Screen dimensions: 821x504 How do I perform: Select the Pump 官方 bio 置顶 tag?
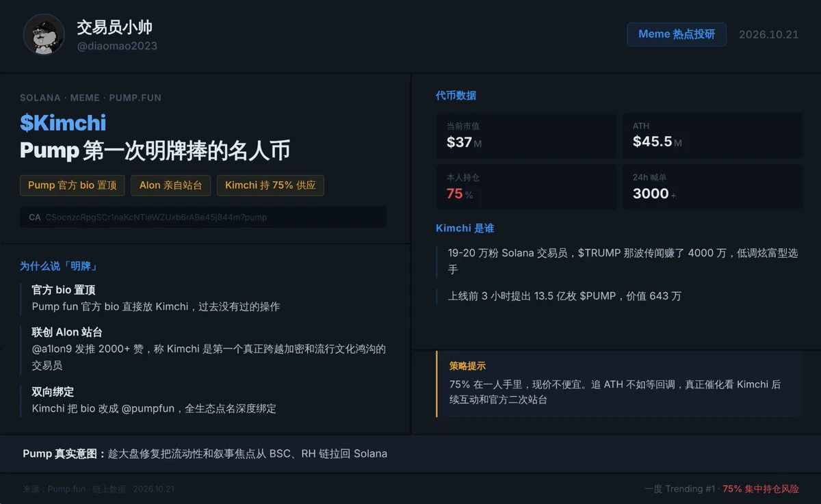(73, 185)
